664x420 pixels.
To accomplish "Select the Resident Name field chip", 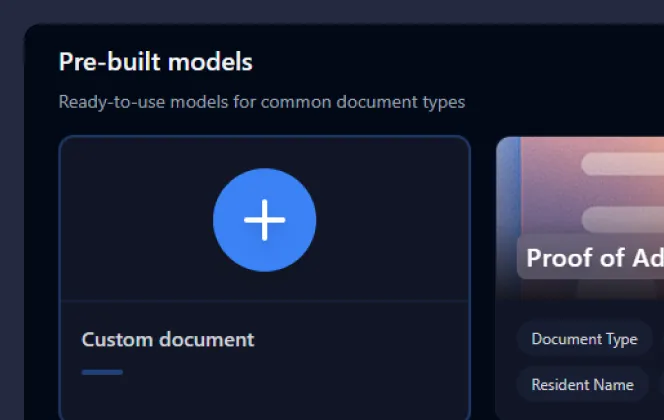I will [x=583, y=384].
